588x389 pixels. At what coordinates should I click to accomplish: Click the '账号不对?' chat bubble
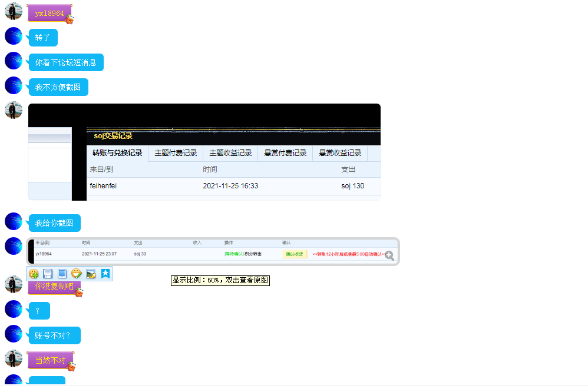click(x=54, y=335)
